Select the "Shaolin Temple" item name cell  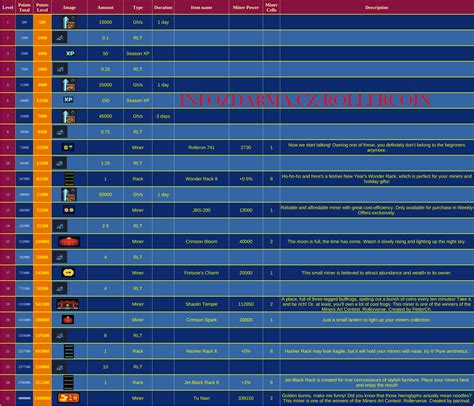[201, 304]
